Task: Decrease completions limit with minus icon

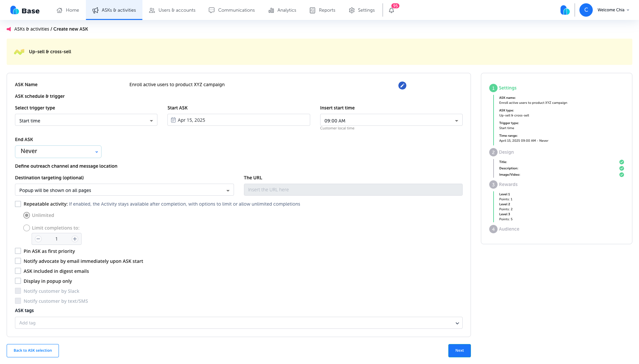Action: pyautogui.click(x=38, y=239)
